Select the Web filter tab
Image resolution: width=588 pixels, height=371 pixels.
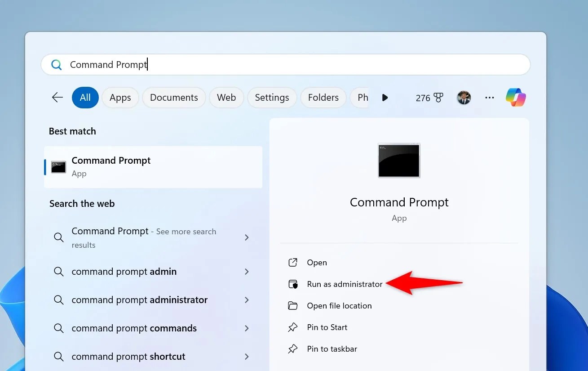(x=226, y=97)
